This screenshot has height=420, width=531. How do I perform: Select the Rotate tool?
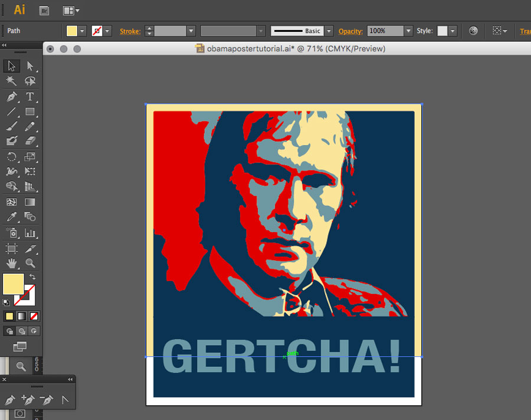[x=12, y=156]
